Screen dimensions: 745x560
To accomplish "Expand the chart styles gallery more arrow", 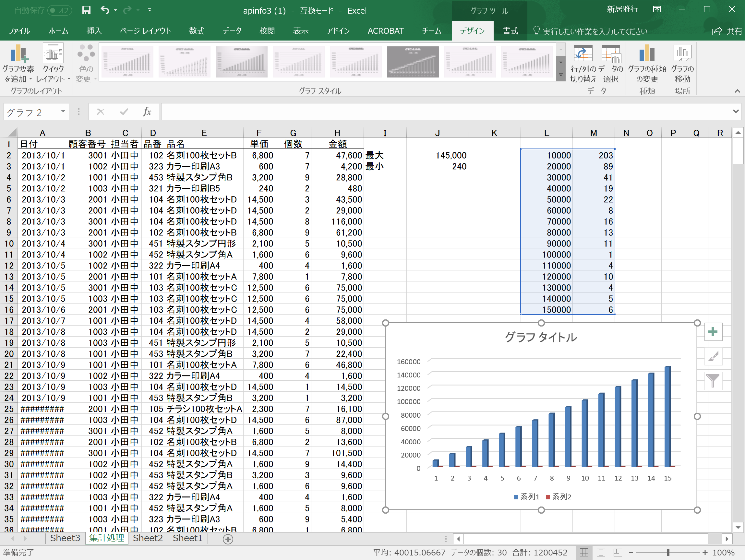I will click(x=561, y=75).
